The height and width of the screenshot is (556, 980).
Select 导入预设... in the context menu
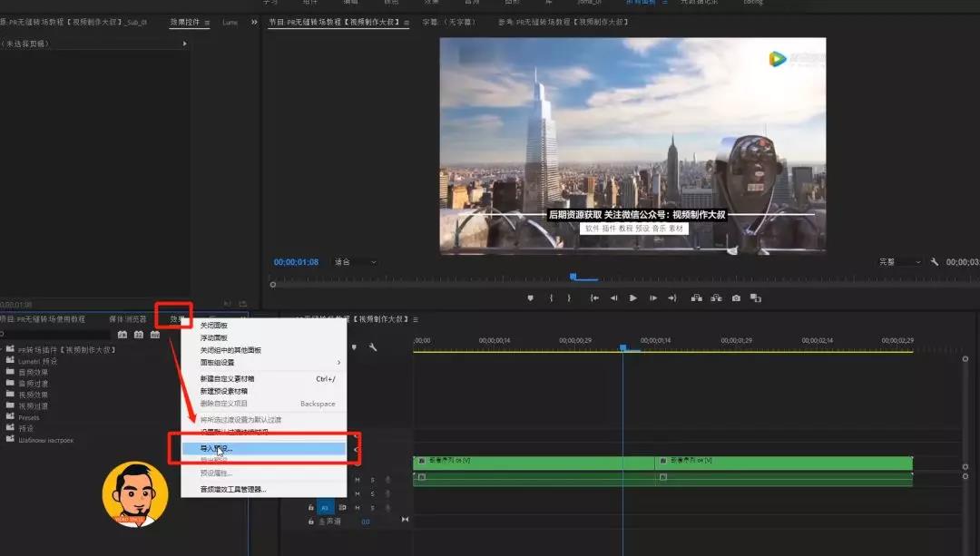pos(264,449)
